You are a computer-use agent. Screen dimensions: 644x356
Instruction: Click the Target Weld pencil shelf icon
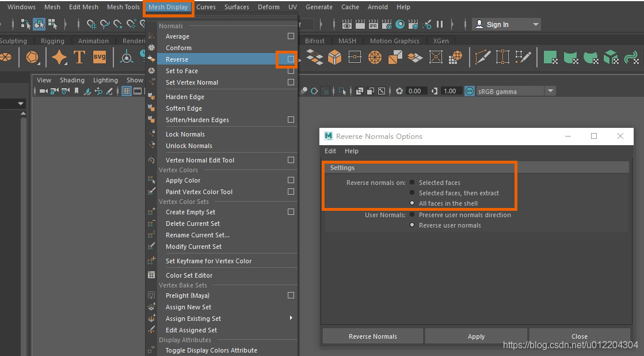pos(523,57)
